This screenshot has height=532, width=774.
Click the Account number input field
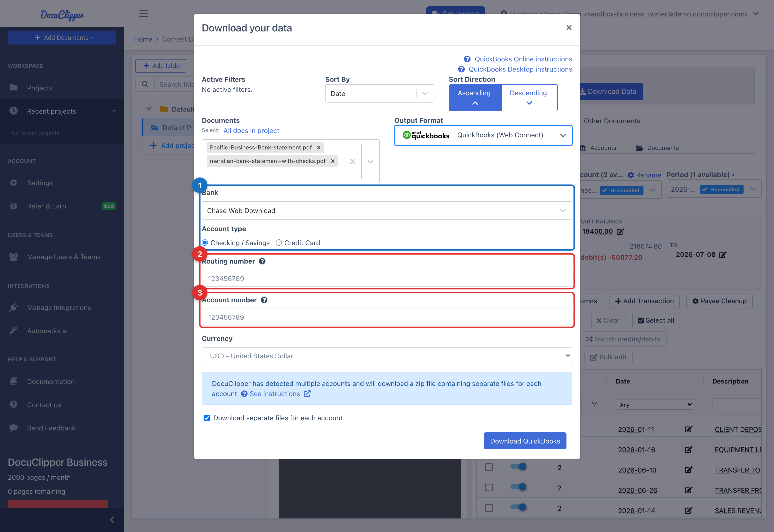point(387,317)
